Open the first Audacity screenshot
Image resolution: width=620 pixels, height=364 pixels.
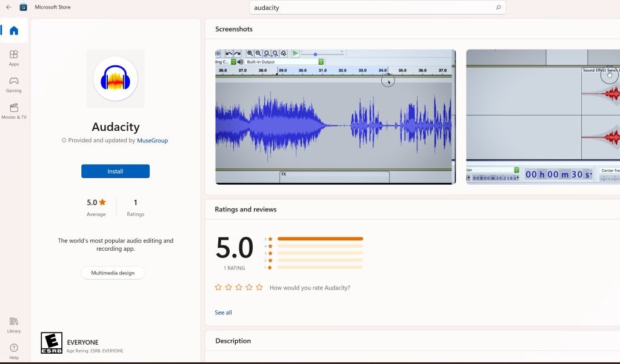point(335,116)
